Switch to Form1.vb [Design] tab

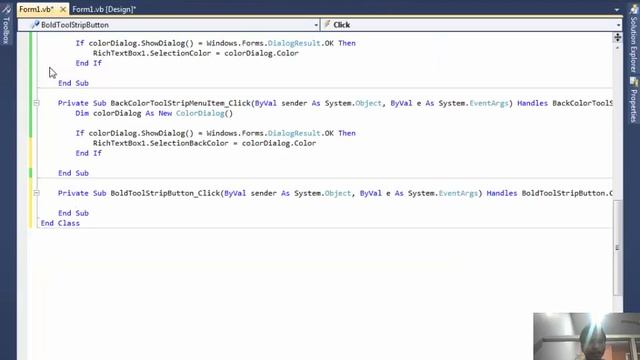(x=104, y=9)
